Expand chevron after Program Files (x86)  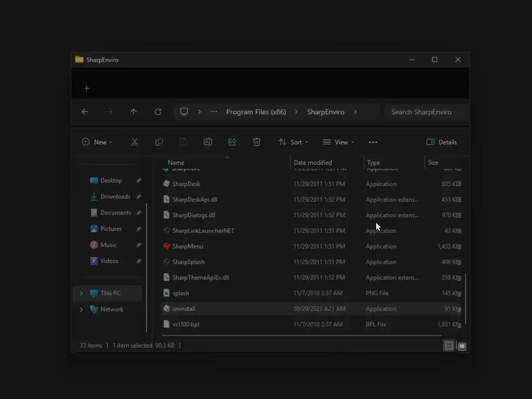pos(296,112)
